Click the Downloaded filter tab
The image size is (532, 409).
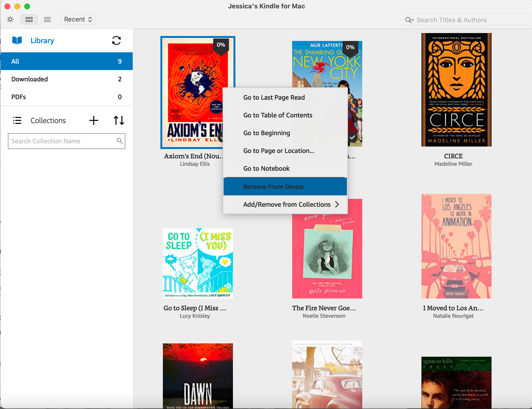(66, 79)
